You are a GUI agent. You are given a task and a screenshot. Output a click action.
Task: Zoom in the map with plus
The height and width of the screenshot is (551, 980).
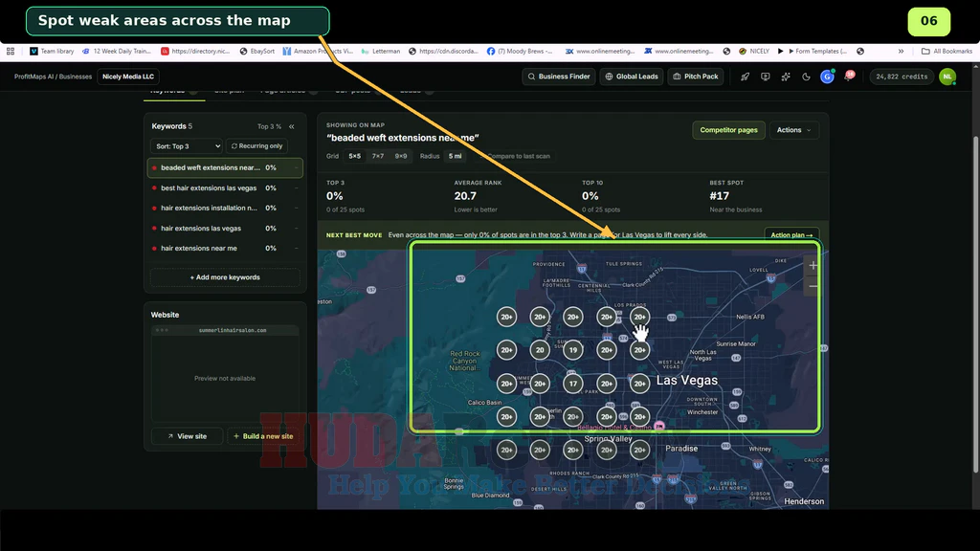[x=813, y=266]
